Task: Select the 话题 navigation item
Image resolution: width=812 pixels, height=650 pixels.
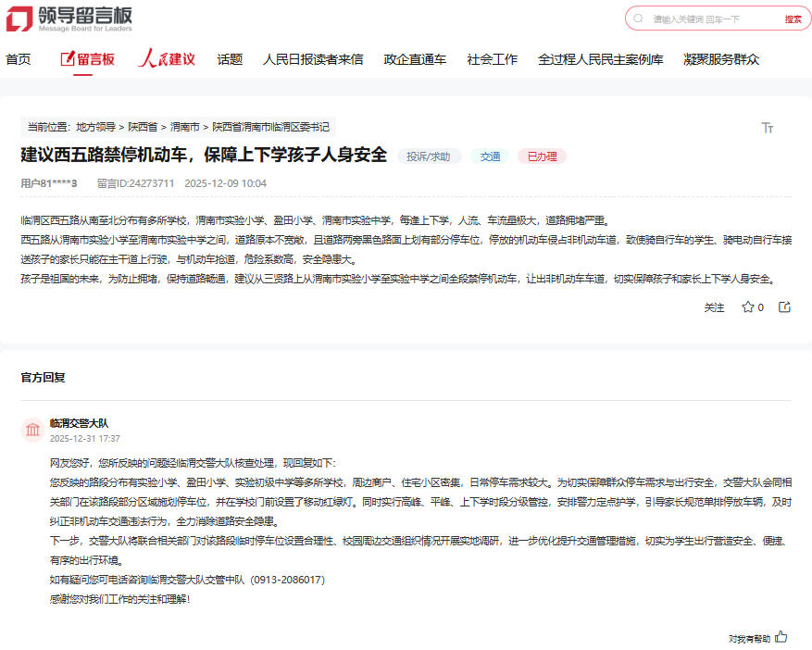Action: click(x=229, y=58)
